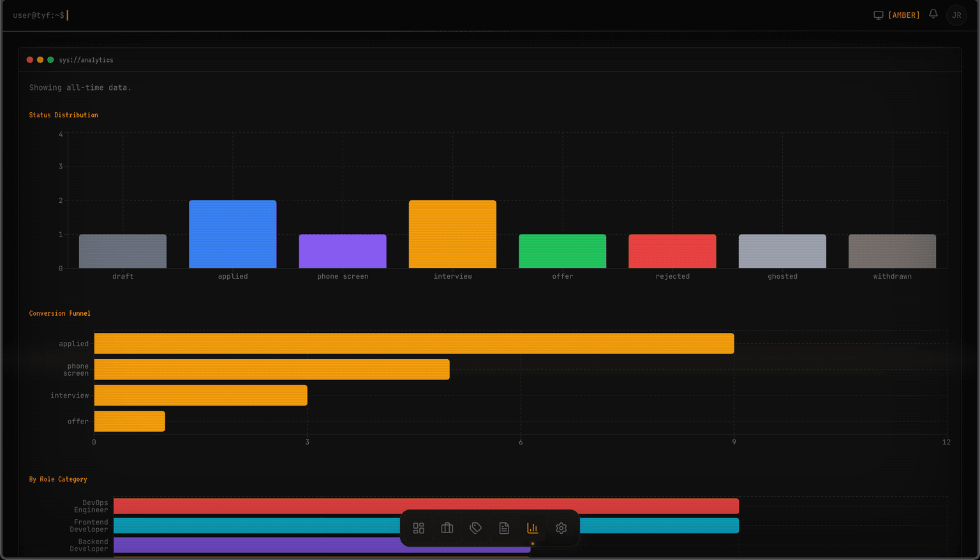This screenshot has height=560, width=980.
Task: Click the 'Showing all-time data' text
Action: [x=79, y=87]
